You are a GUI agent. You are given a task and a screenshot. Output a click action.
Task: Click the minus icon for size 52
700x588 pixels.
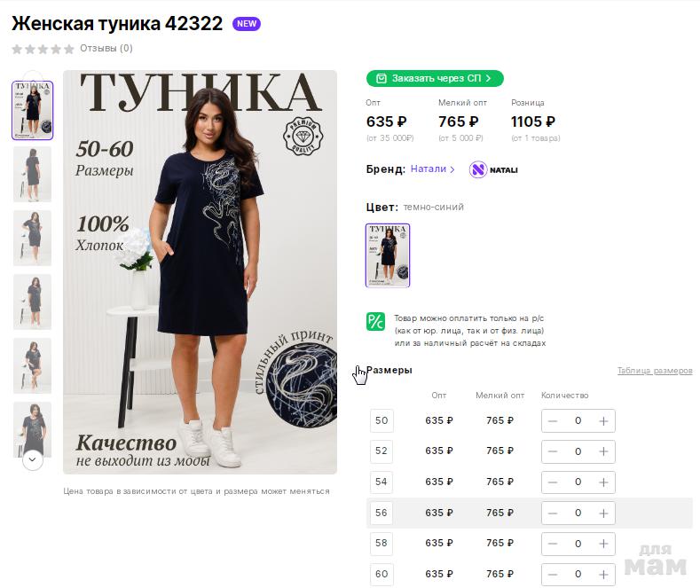coord(553,451)
